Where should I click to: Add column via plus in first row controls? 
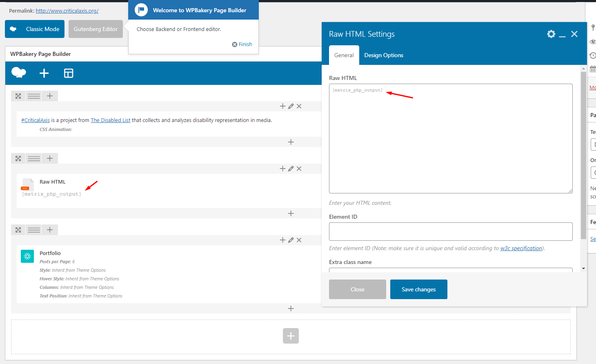[x=50, y=96]
